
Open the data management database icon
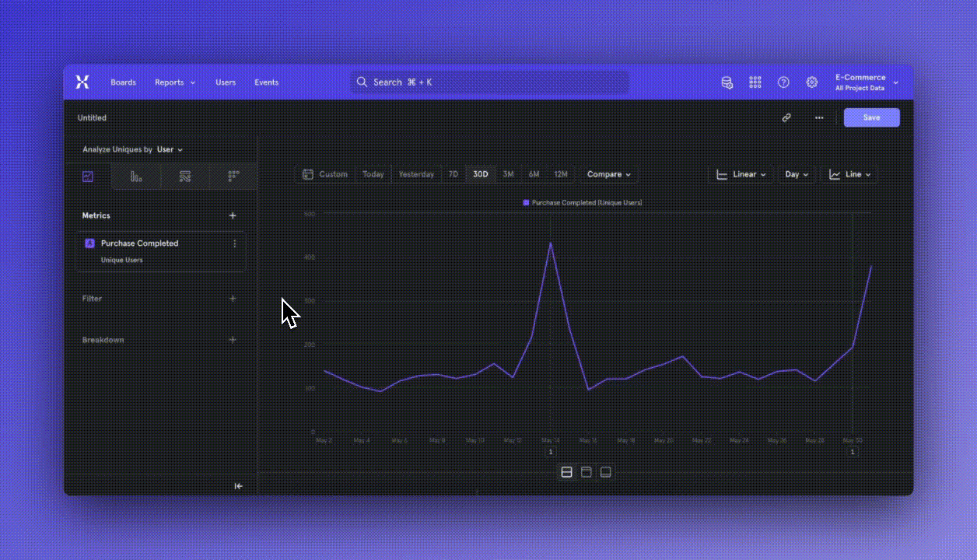click(x=727, y=82)
